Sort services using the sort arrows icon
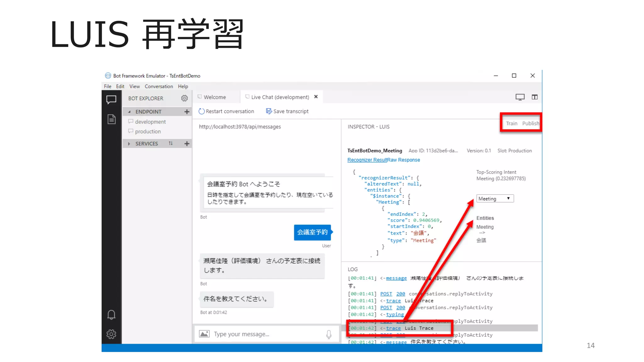The width and height of the screenshot is (644, 362). [170, 143]
